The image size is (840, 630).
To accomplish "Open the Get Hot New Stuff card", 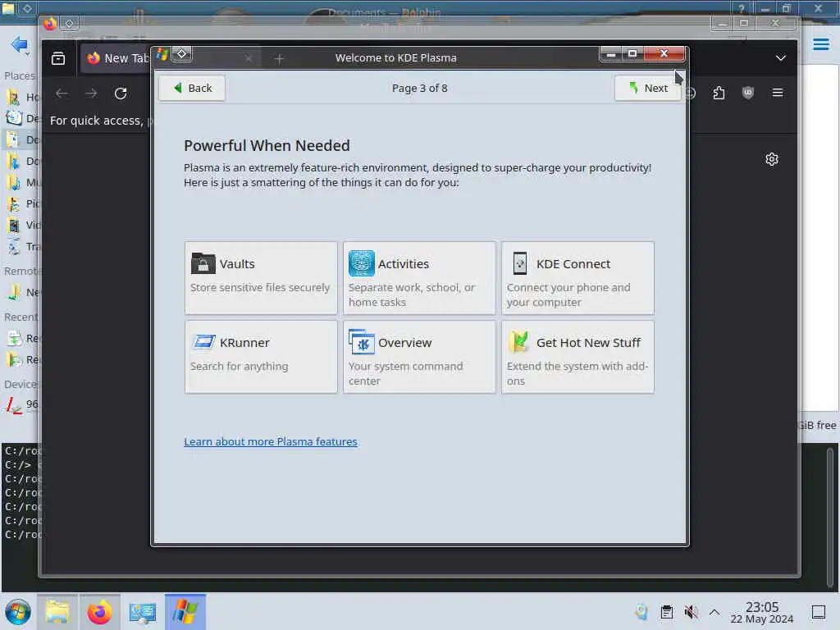I will (577, 357).
